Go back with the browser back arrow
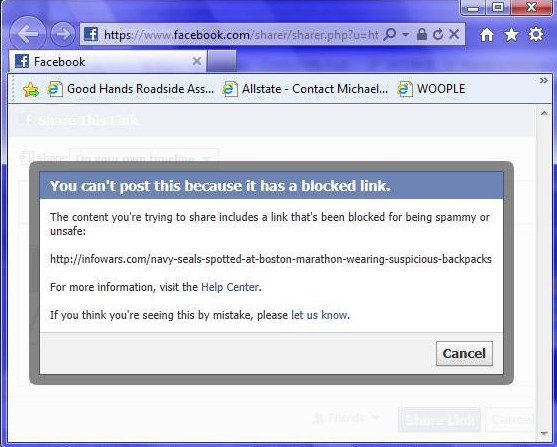Viewport: 557px width, 447px height. (x=28, y=34)
